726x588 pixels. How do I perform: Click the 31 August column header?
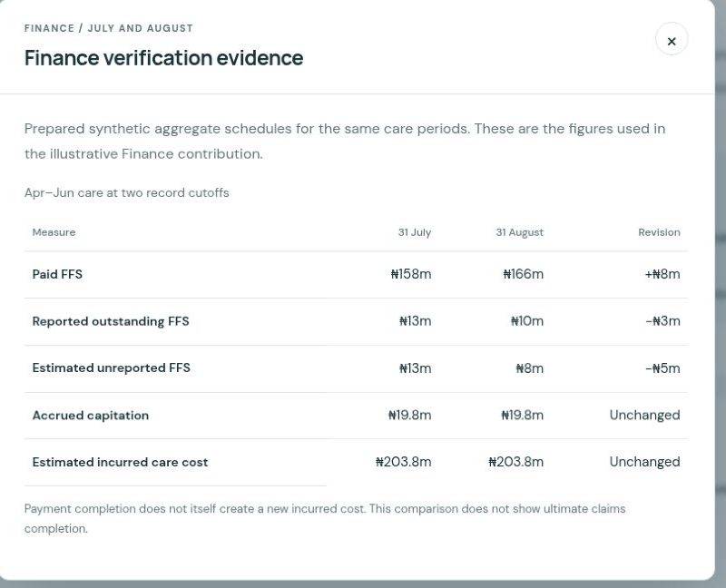pyautogui.click(x=519, y=232)
